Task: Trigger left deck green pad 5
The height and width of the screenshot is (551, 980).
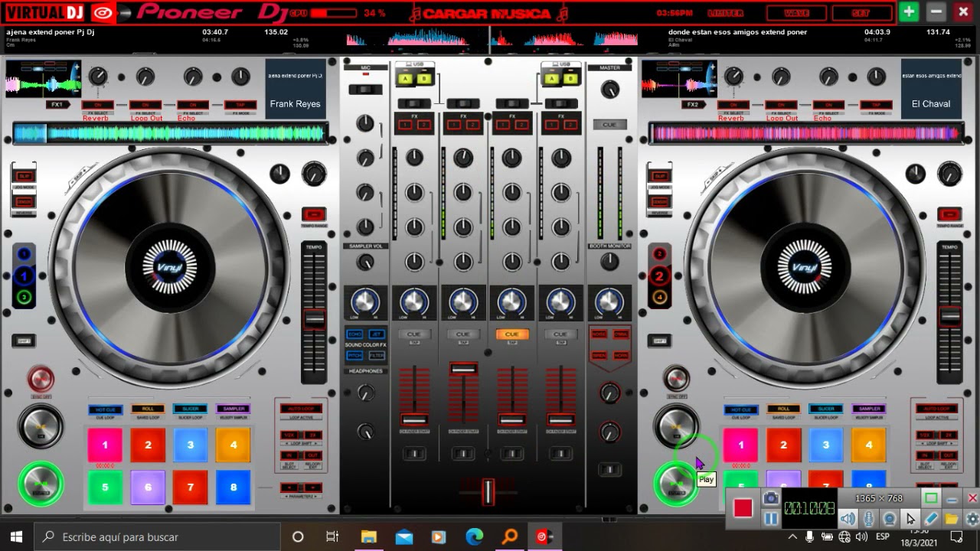Action: pyautogui.click(x=105, y=487)
